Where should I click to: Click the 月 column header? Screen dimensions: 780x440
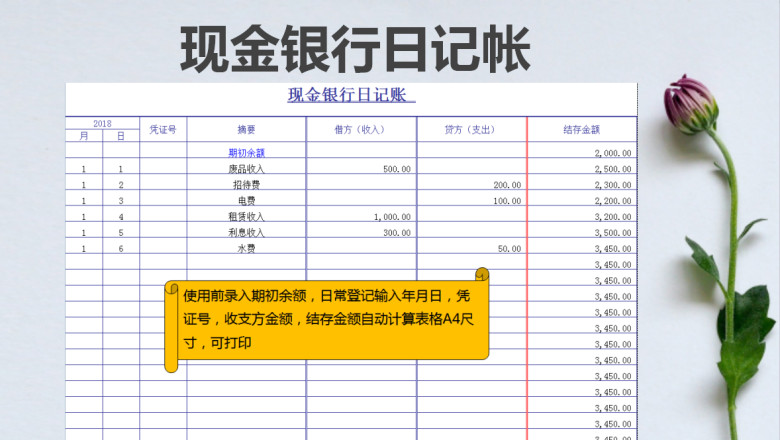tap(84, 136)
